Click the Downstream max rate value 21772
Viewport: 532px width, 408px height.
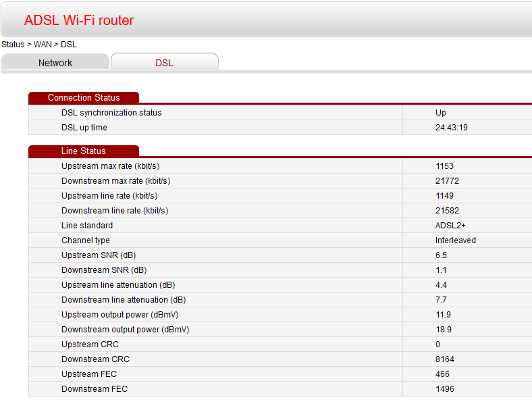447,181
